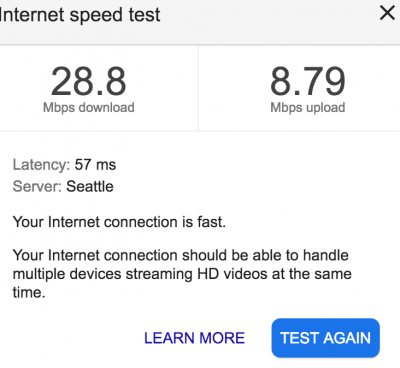Click the Mbps upload label

[x=308, y=108]
